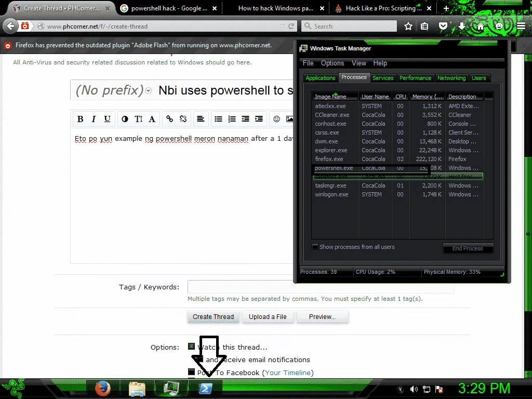
Task: Click the Preview button
Action: (x=322, y=317)
